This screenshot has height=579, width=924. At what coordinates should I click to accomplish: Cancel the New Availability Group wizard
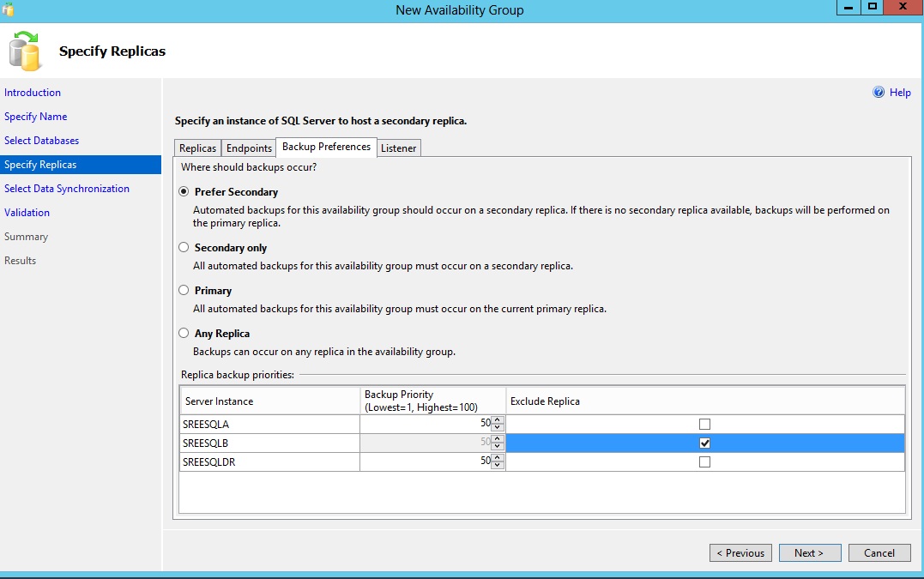point(879,553)
